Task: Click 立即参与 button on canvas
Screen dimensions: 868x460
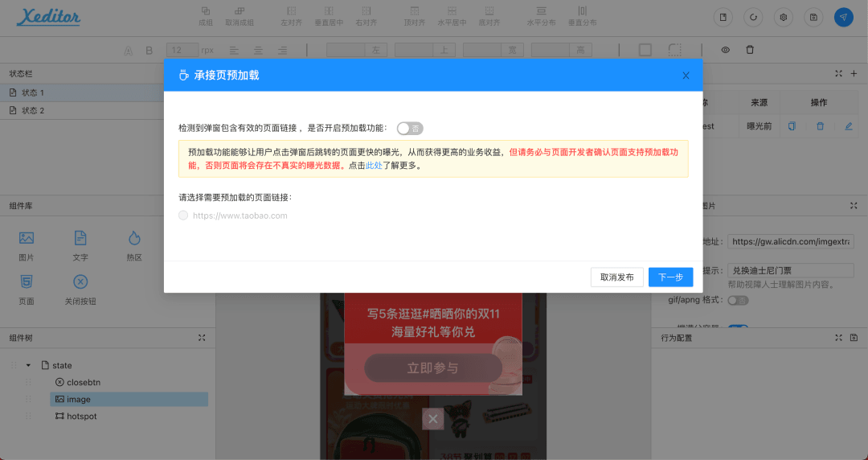Action: pos(433,368)
